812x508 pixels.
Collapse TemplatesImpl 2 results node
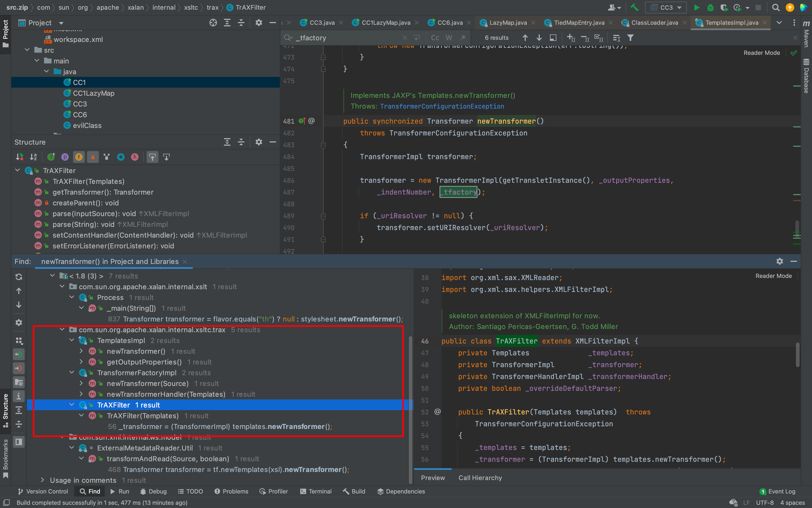tap(71, 340)
